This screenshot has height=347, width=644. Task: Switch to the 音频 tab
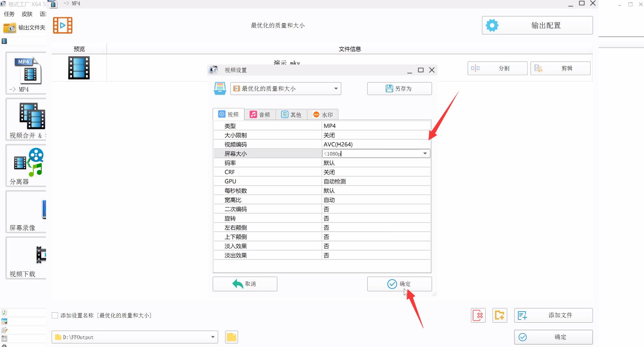tap(260, 115)
